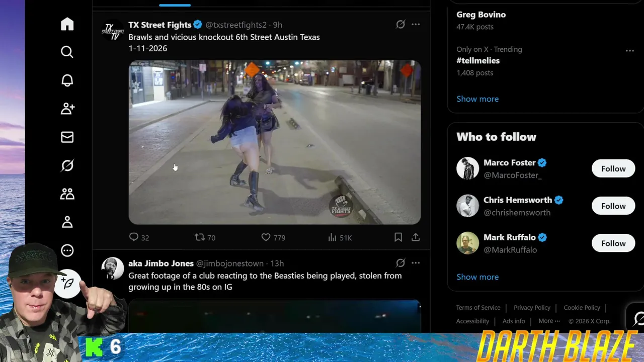Image resolution: width=644 pixels, height=362 pixels.
Task: Click the compose Post feather button
Action: coord(68,283)
